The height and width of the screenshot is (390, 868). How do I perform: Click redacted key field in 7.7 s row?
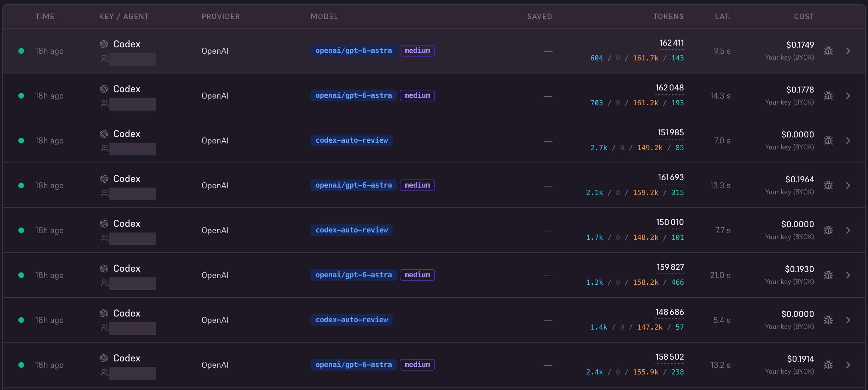(x=133, y=239)
